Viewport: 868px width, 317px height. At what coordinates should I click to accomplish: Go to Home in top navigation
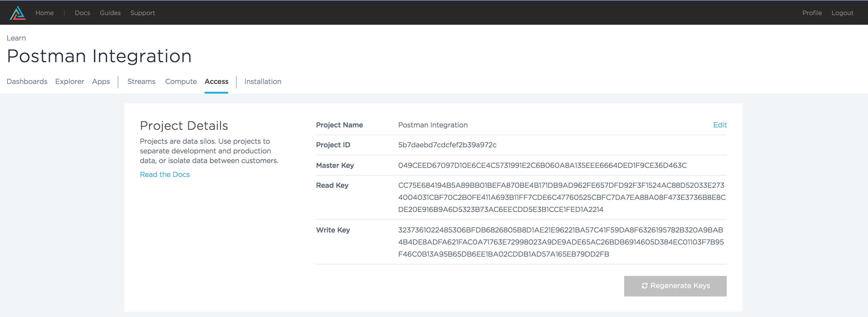click(44, 13)
